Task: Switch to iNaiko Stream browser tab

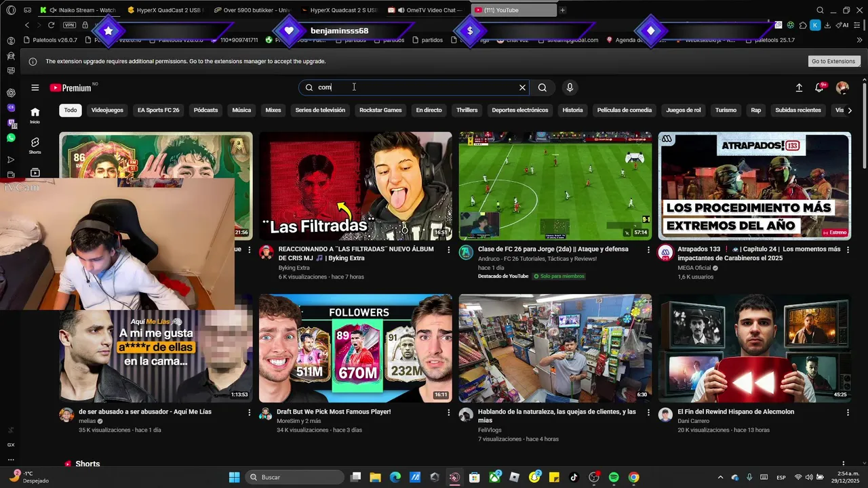Action: click(78, 10)
